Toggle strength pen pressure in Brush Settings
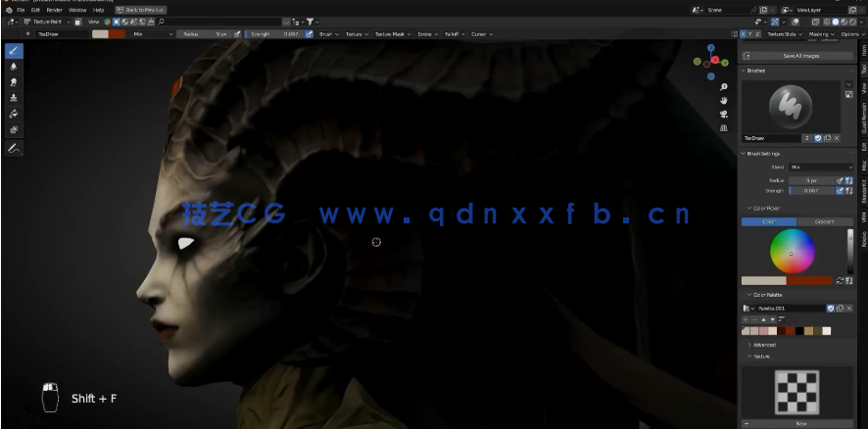The height and width of the screenshot is (429, 868). 840,190
